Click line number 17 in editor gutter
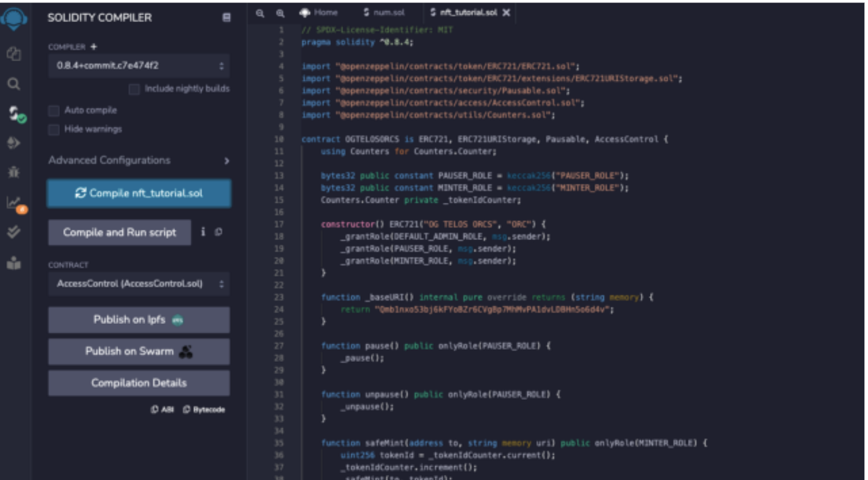The height and width of the screenshot is (480, 868). pos(279,224)
